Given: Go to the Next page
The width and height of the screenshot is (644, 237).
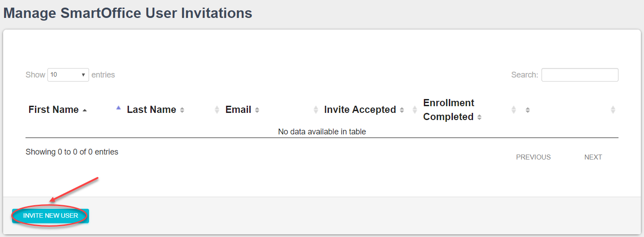Looking at the screenshot, I should (x=593, y=157).
